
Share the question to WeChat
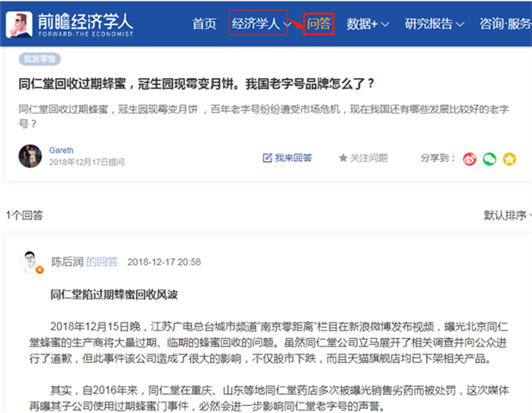click(x=489, y=158)
